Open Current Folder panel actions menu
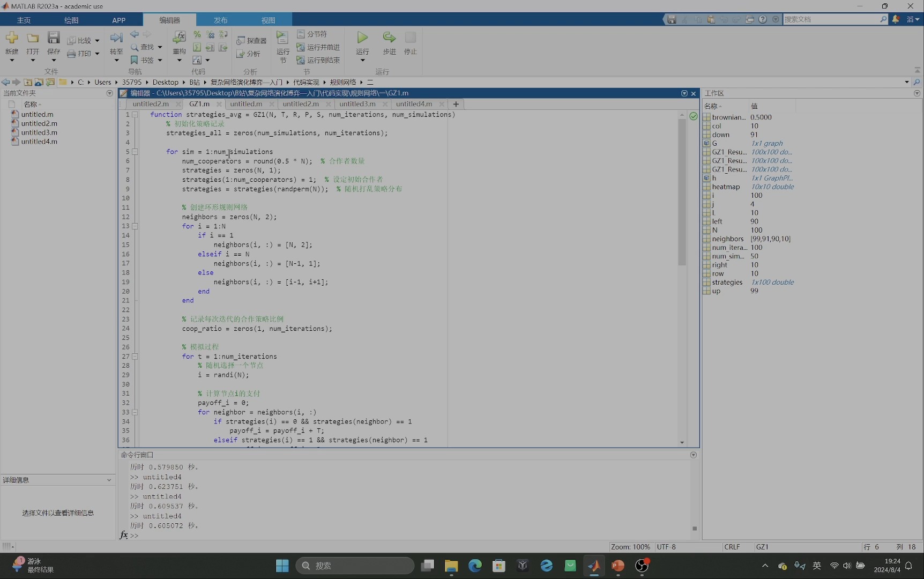 [x=110, y=93]
